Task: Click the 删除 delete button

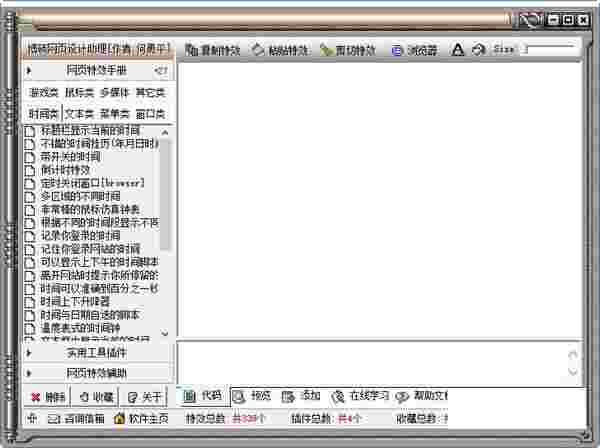Action: [x=47, y=397]
